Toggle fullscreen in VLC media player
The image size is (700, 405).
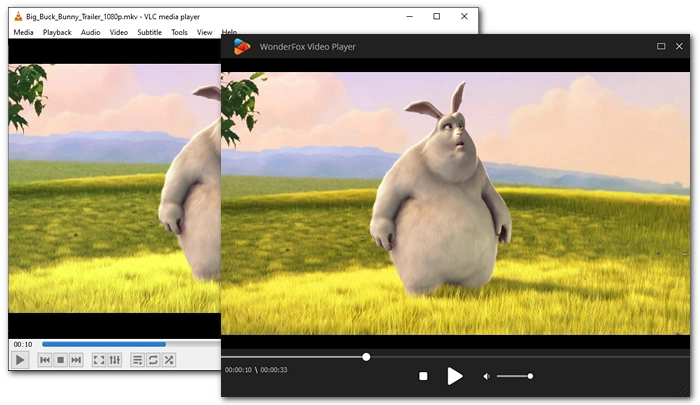99,360
